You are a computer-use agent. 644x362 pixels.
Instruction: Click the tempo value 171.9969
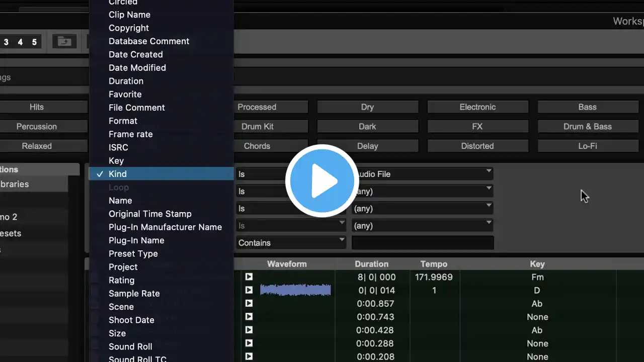(x=434, y=277)
